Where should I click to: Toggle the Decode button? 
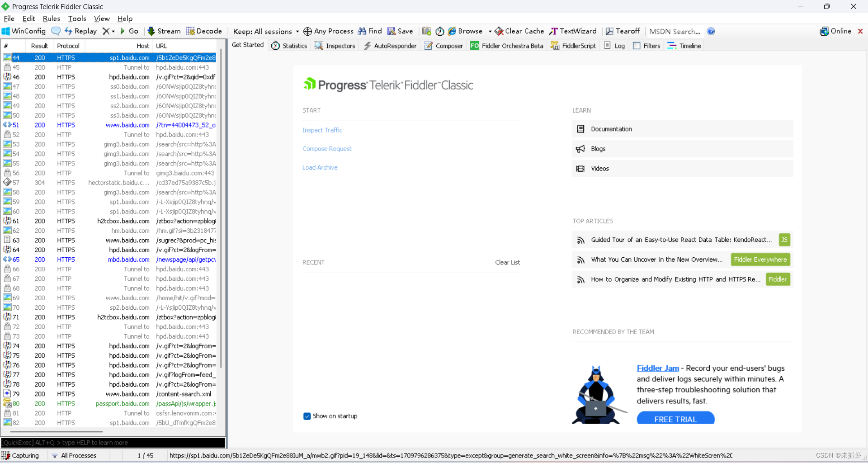click(x=204, y=31)
